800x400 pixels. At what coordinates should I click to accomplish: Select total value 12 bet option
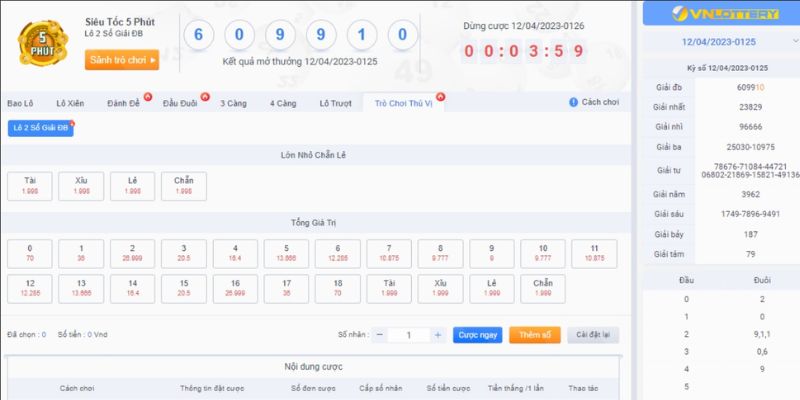pos(30,289)
